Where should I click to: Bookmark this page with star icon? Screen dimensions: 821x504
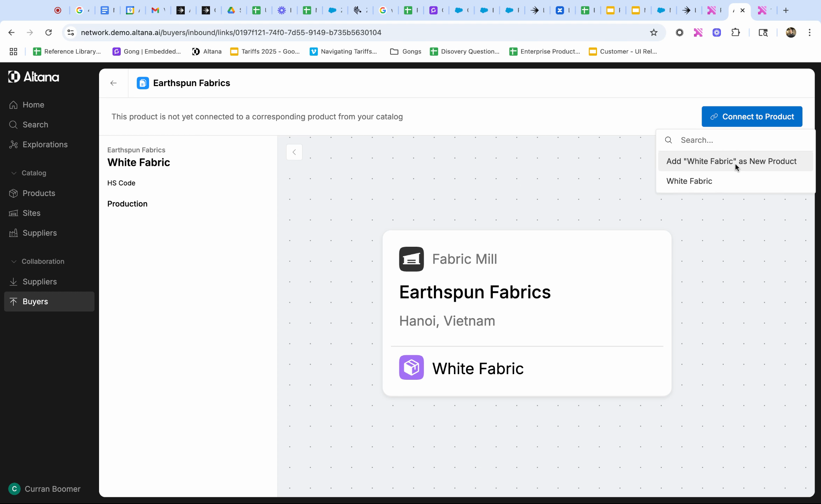[x=653, y=33]
